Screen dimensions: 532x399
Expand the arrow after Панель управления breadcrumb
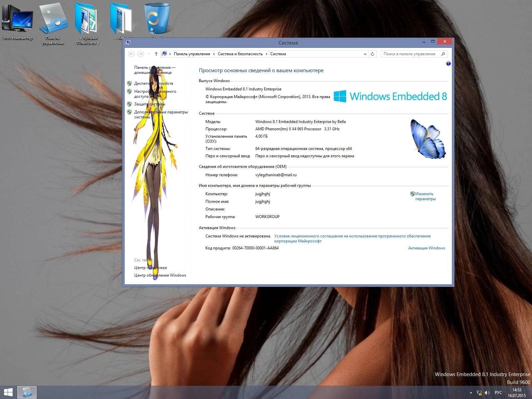click(x=214, y=54)
